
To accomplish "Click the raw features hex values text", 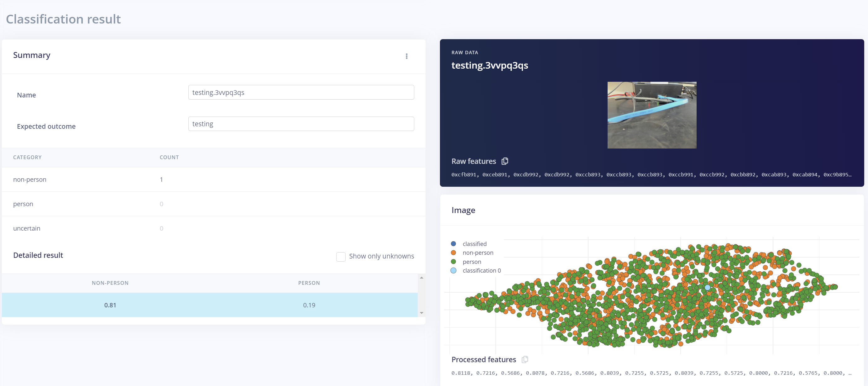I will click(651, 175).
